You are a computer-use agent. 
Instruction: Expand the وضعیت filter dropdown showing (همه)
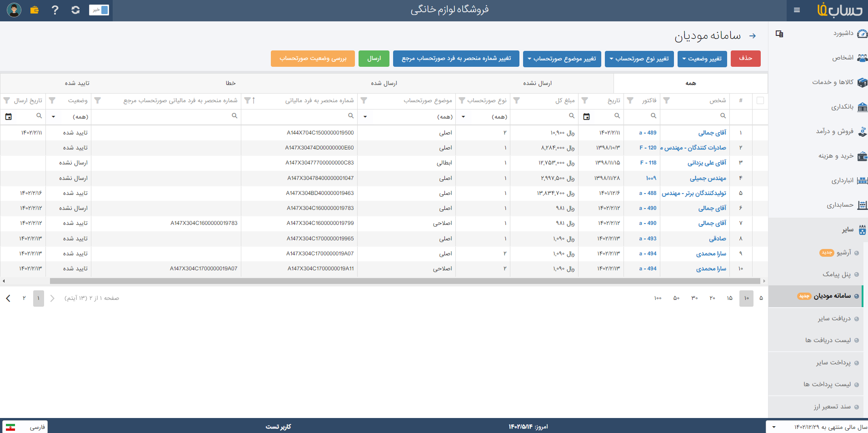point(54,117)
